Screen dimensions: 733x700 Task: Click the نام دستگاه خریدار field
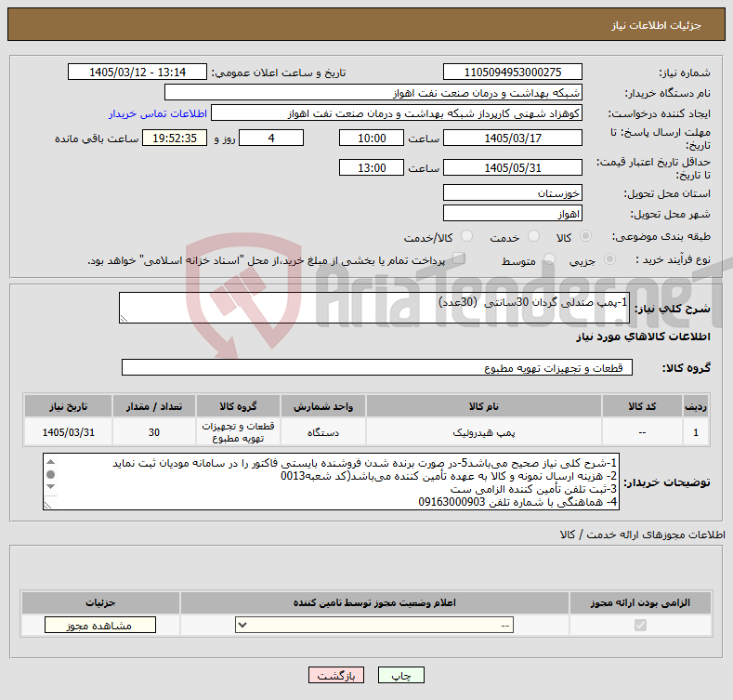click(x=373, y=93)
